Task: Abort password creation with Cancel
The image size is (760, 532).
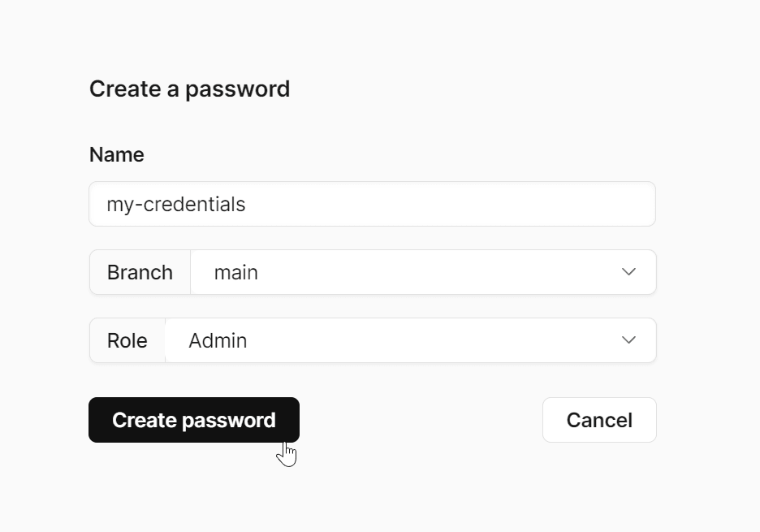Action: (x=599, y=420)
